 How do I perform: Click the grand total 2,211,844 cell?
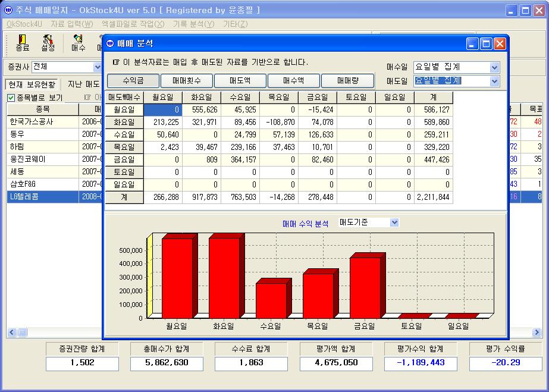click(434, 197)
